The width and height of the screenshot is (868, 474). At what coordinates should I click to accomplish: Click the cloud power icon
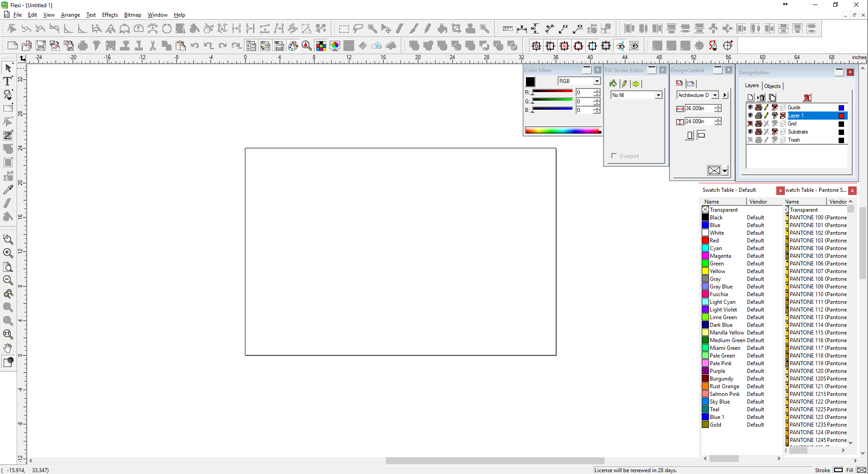[377, 46]
